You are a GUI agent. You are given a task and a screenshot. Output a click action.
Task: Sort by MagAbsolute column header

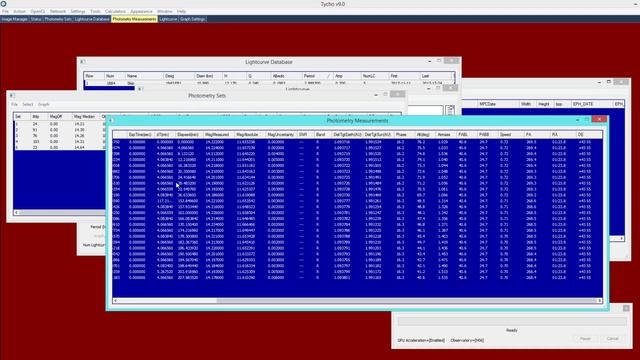click(249, 134)
